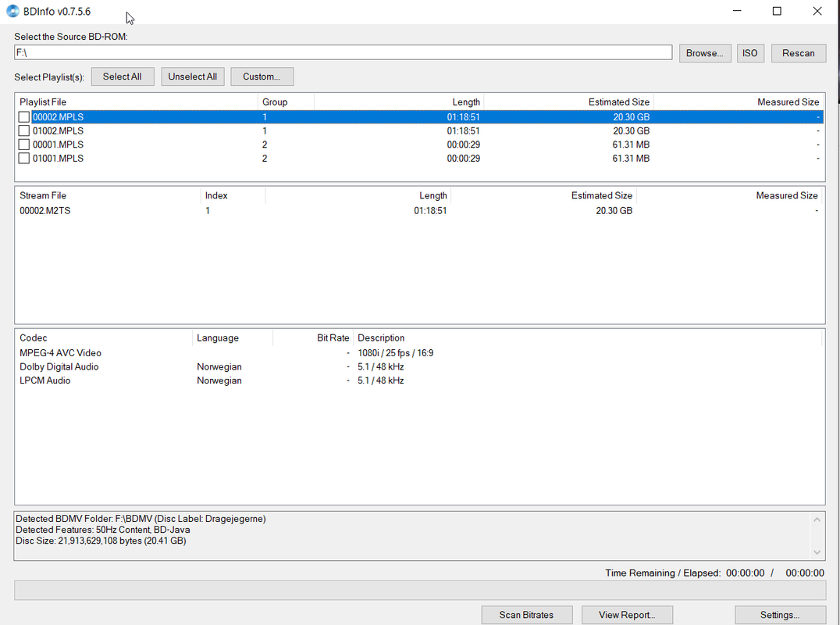Minimize the BDInfo window
Viewport: 840px width, 625px height.
tap(737, 11)
